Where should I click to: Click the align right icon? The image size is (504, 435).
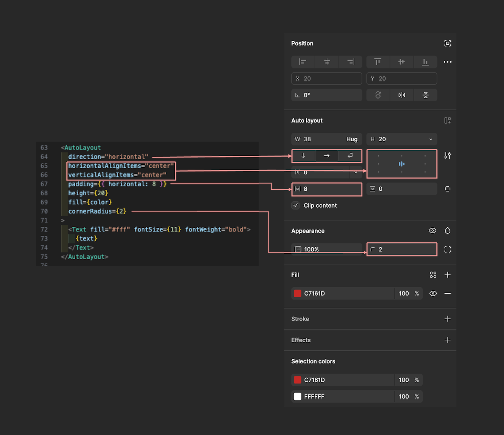coord(351,62)
